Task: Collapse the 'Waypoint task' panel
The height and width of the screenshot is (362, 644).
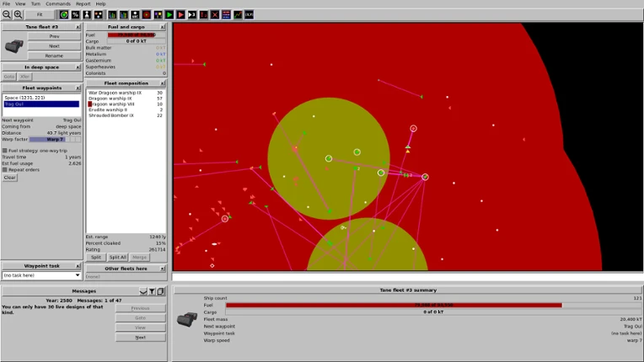Action: click(78, 266)
